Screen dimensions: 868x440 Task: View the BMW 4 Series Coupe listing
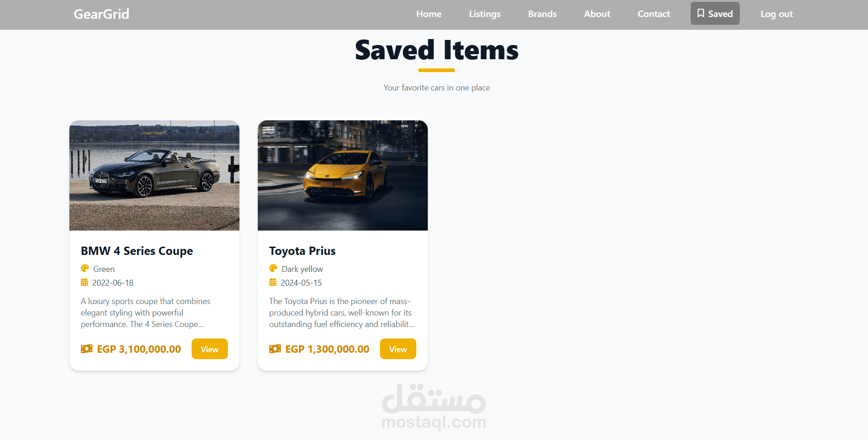point(210,349)
